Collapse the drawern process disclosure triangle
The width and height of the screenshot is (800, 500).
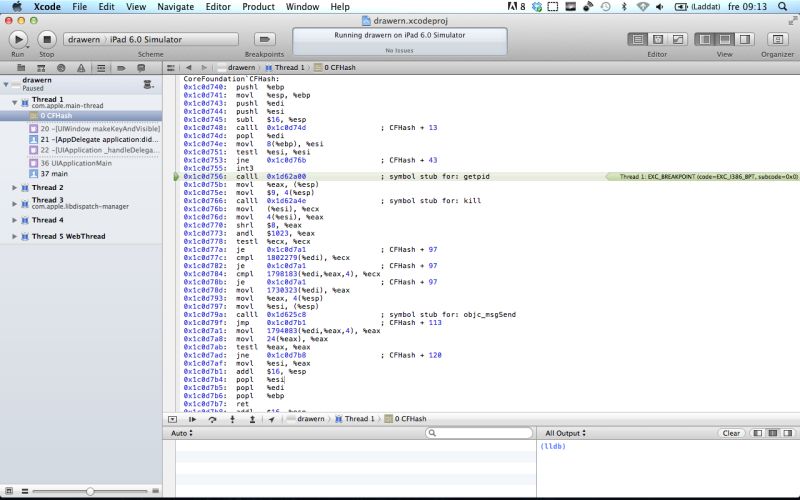click(6, 85)
